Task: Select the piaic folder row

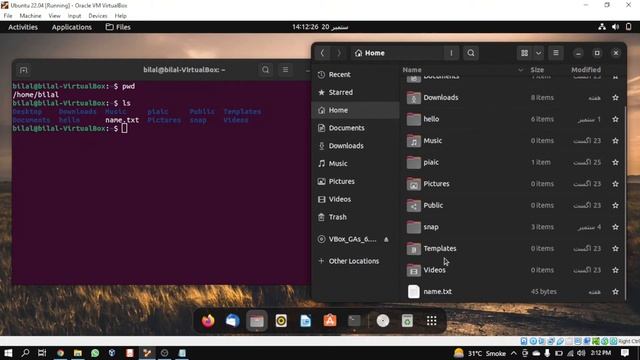Action: 512,162
